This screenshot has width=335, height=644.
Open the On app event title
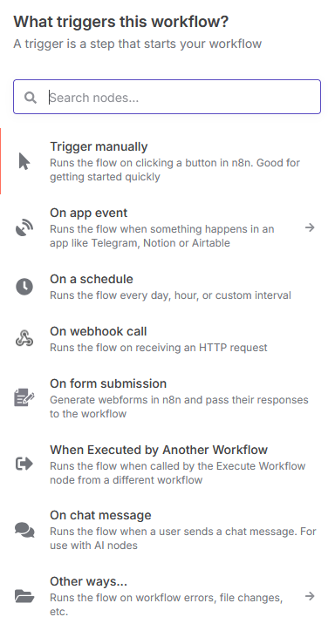coord(89,213)
